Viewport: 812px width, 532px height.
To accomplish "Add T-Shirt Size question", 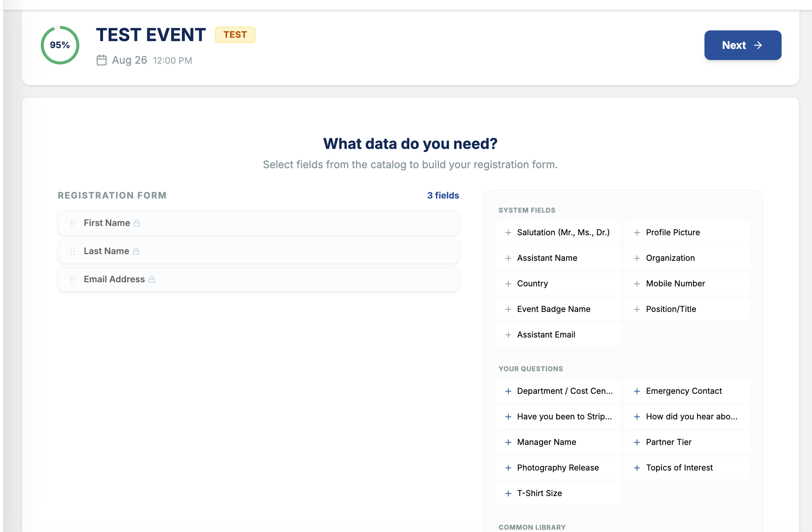I will [x=558, y=493].
